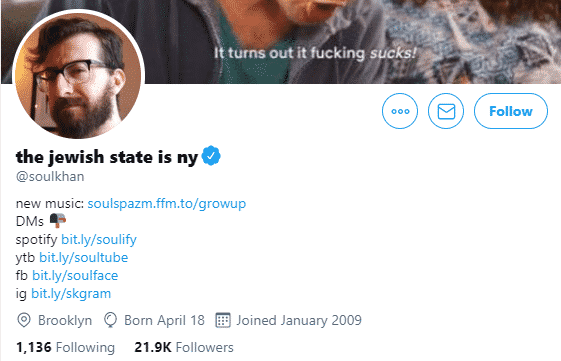Click the balloon birthday icon
This screenshot has width=561, height=361.
point(110,320)
